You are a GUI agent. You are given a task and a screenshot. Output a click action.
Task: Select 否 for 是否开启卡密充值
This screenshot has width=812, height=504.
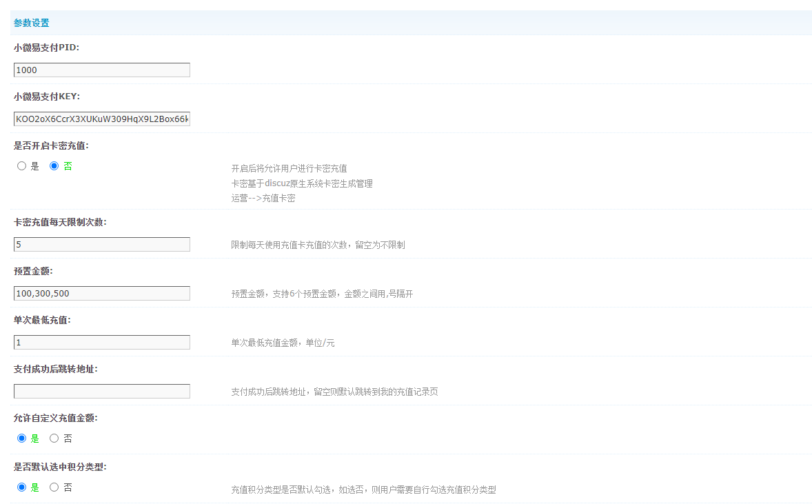(54, 166)
